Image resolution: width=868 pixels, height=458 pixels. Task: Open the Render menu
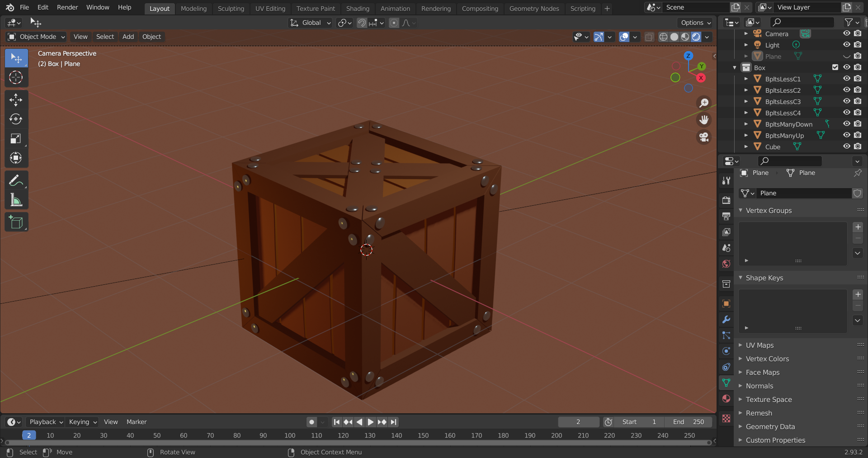coord(67,7)
